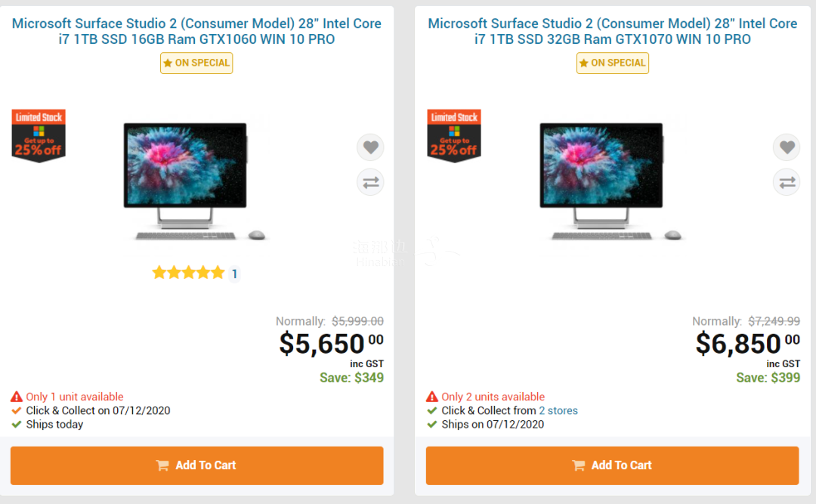Image resolution: width=816 pixels, height=504 pixels.
Task: Add GTX1060 Surface Studio to wishlist heart
Action: tap(370, 147)
